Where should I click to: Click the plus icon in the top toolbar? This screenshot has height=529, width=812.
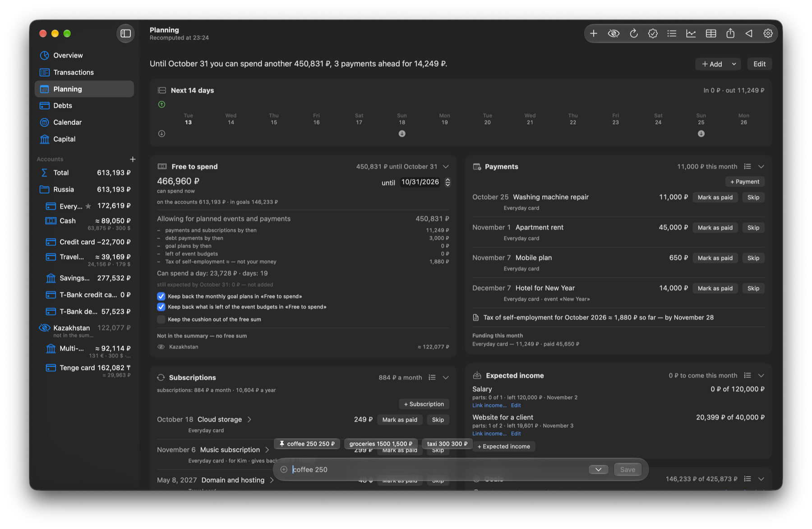[594, 33]
